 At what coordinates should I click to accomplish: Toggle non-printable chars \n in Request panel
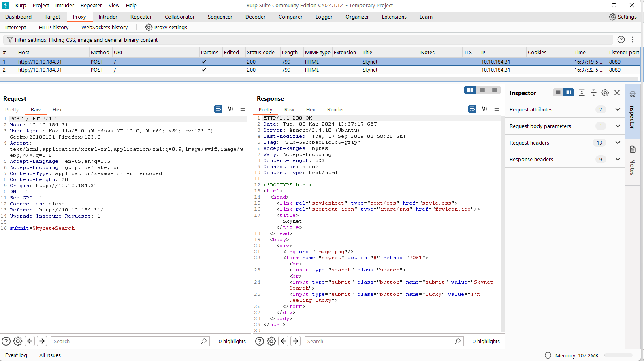click(x=230, y=109)
